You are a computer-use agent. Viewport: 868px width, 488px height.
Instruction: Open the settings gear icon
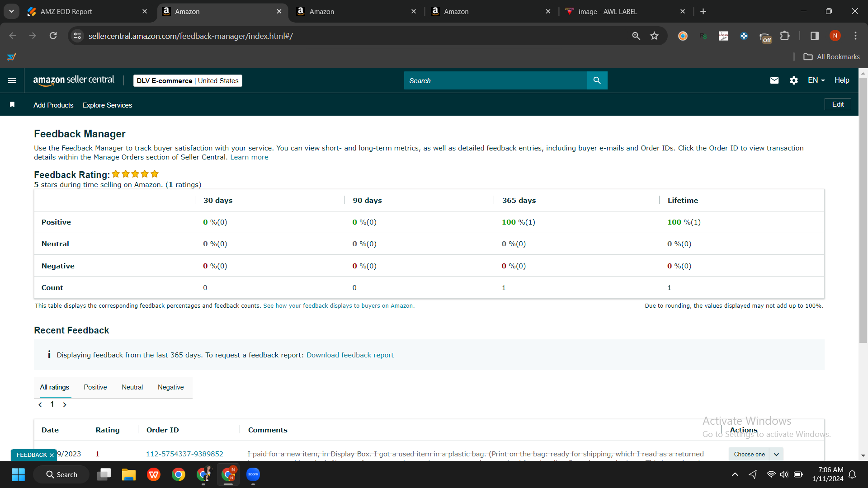[x=794, y=80]
